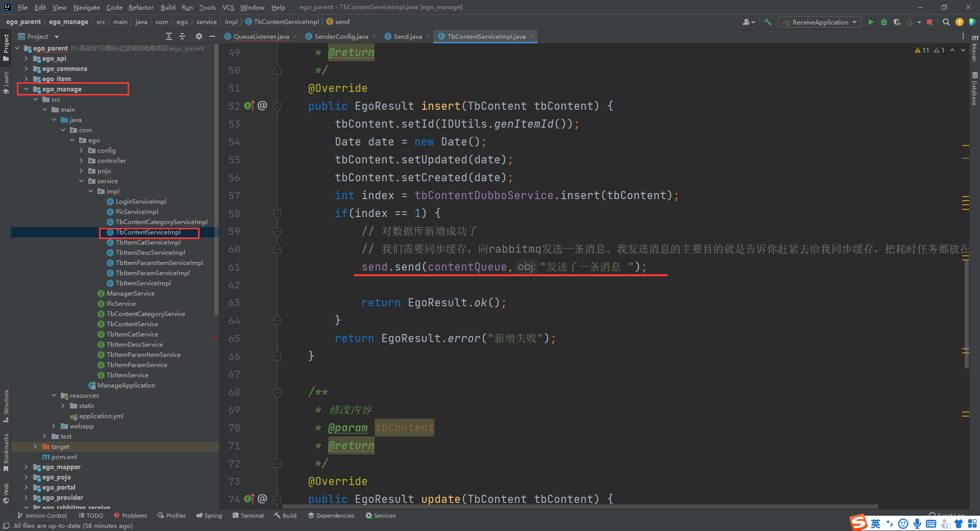Open the Bookmarks tool window

pyautogui.click(x=6, y=452)
